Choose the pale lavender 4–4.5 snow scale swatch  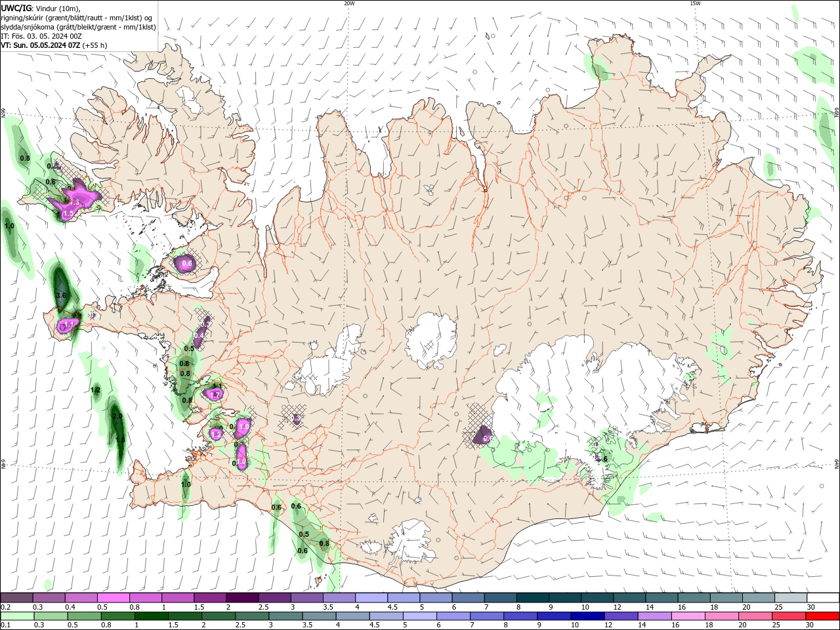(371, 598)
